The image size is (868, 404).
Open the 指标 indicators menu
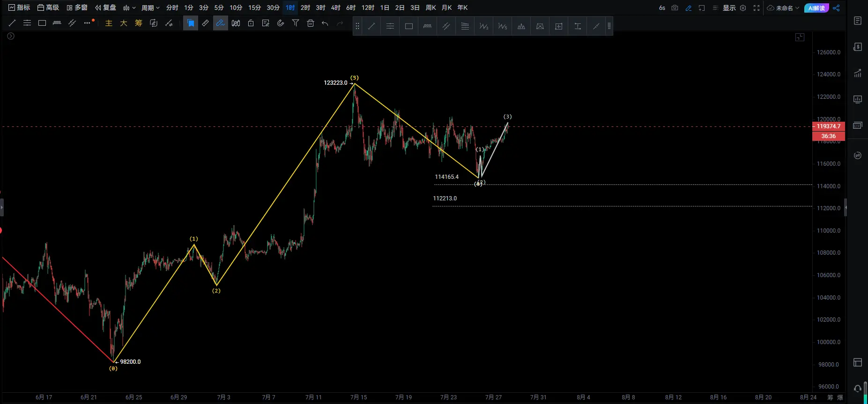point(19,7)
